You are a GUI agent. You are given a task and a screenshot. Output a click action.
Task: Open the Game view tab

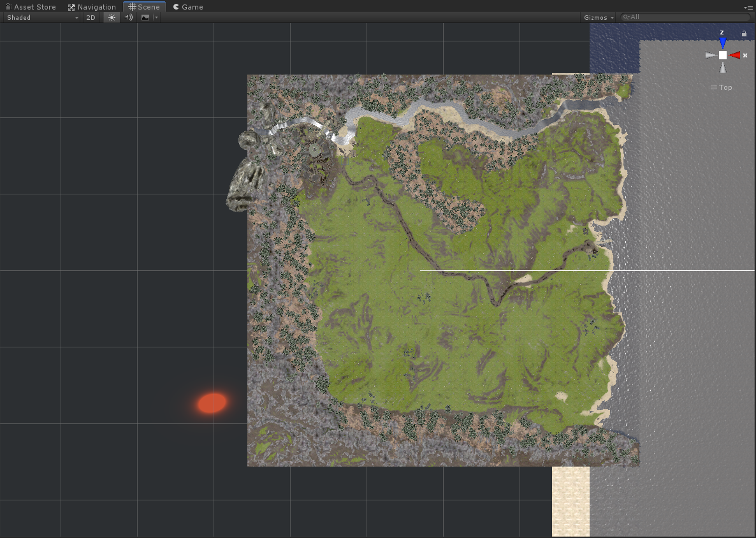[x=187, y=7]
